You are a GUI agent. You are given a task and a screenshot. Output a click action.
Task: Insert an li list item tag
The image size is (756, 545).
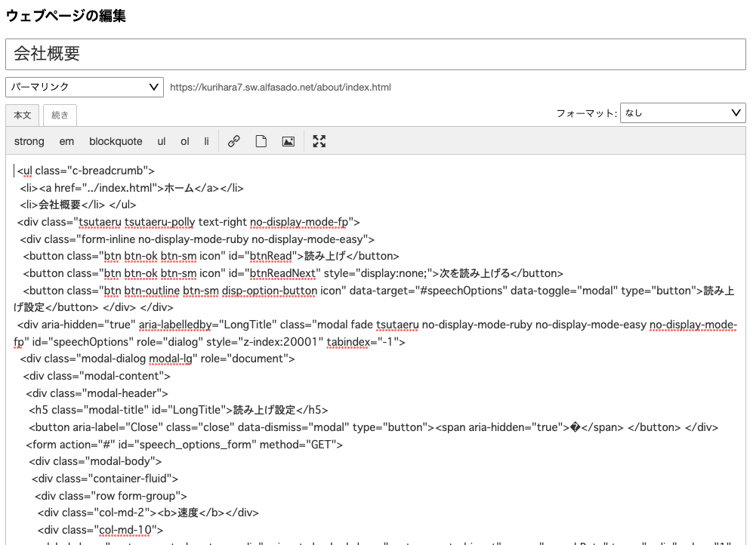(x=206, y=141)
